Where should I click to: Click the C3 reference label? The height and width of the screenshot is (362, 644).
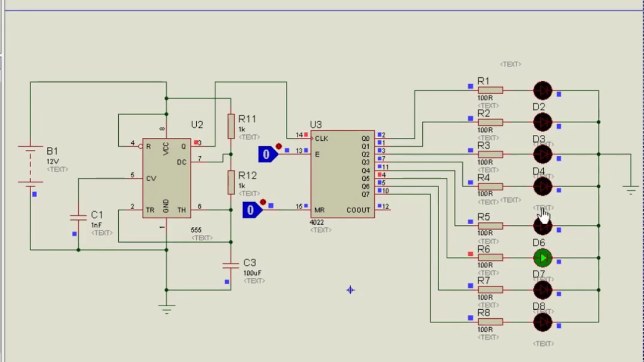(x=250, y=263)
